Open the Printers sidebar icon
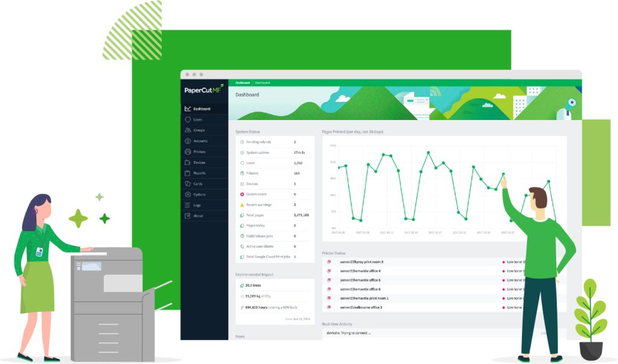The image size is (618, 364). (188, 152)
